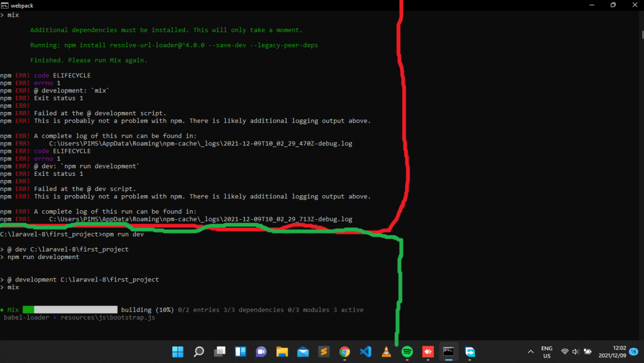644x363 pixels.
Task: Click the Mix building progress bar
Action: [x=70, y=309]
